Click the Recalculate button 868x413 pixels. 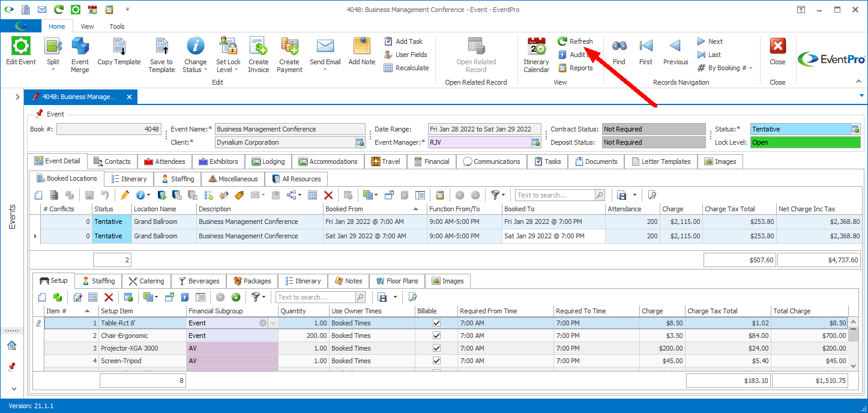coord(406,68)
